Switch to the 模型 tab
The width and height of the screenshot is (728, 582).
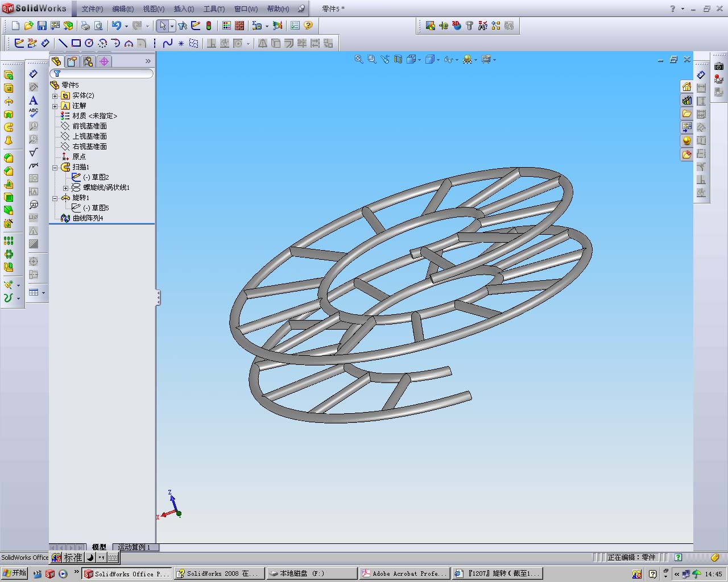click(x=99, y=547)
